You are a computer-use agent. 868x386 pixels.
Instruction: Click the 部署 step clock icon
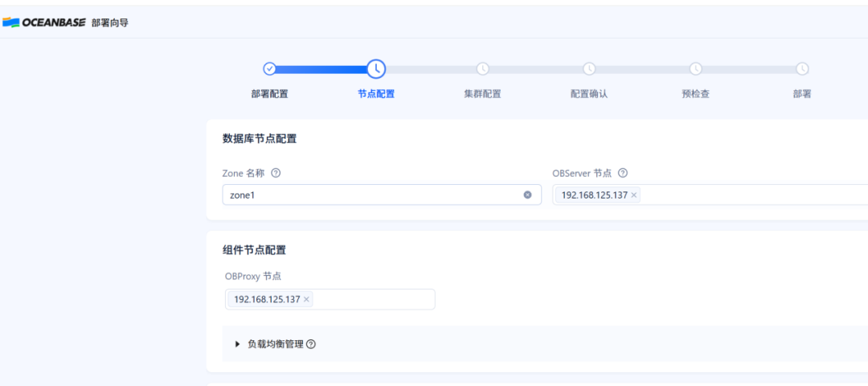tap(802, 68)
